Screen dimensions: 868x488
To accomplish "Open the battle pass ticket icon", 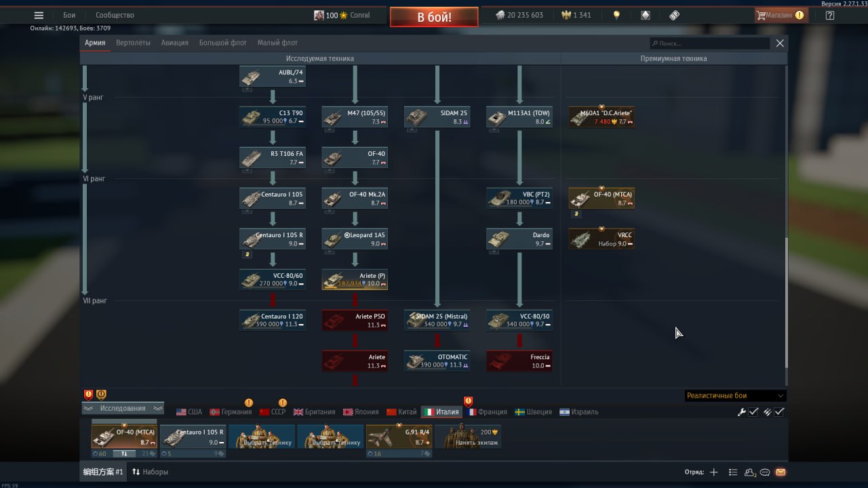I will (x=674, y=15).
